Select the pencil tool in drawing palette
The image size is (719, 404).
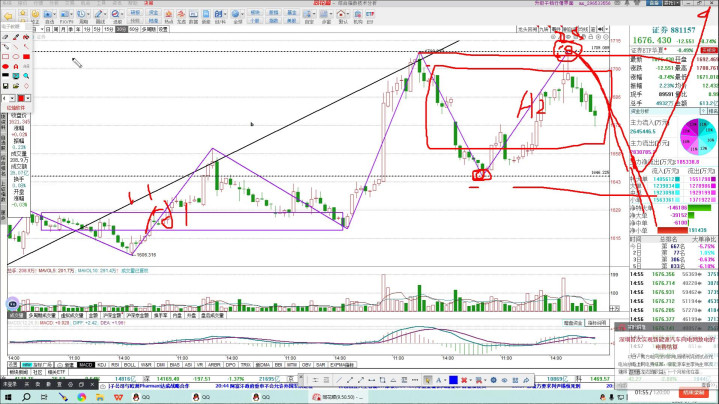coord(6,47)
